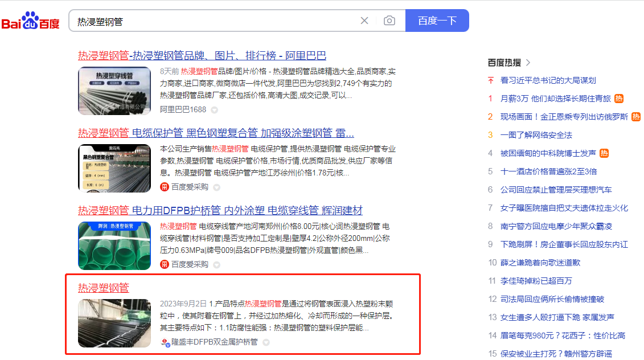Click chevron next to 百度热搜
This screenshot has width=644, height=360.
[x=528, y=63]
